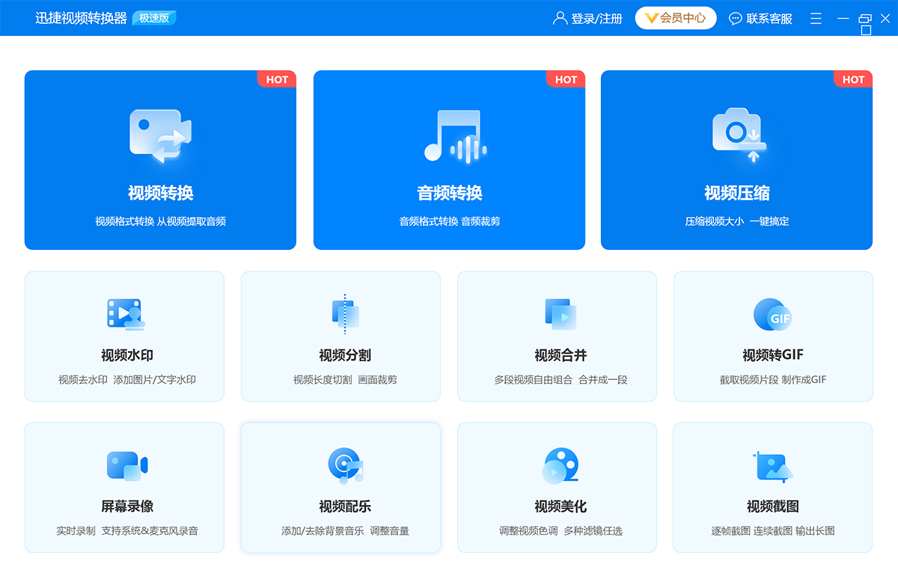
Task: Click the 视频截图 screenshot icon
Action: click(773, 466)
